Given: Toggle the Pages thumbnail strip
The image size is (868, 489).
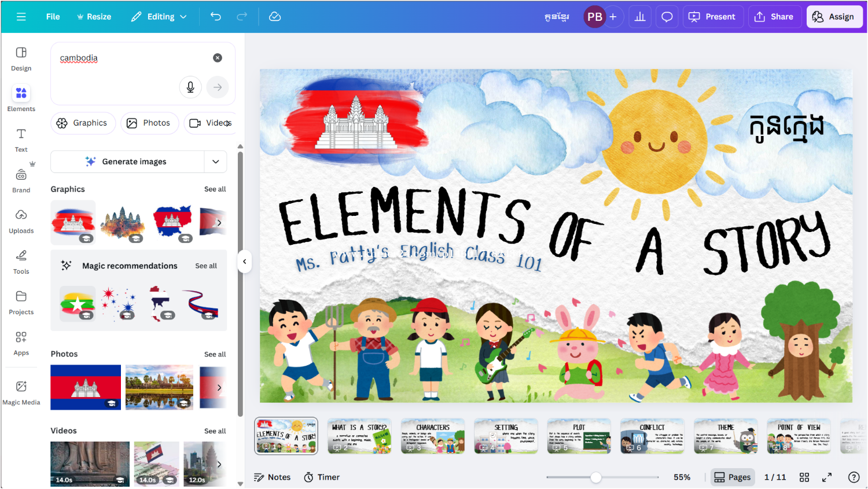Looking at the screenshot, I should click(733, 477).
